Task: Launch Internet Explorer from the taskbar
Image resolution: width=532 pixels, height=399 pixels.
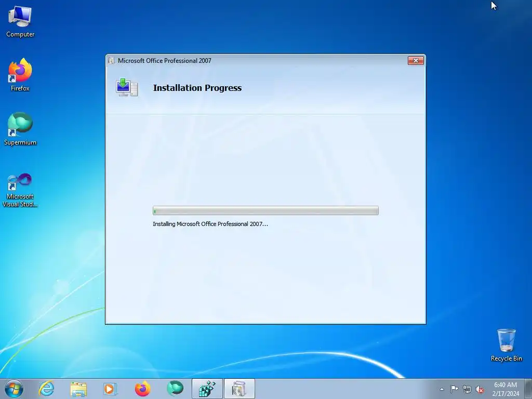Action: pos(46,389)
